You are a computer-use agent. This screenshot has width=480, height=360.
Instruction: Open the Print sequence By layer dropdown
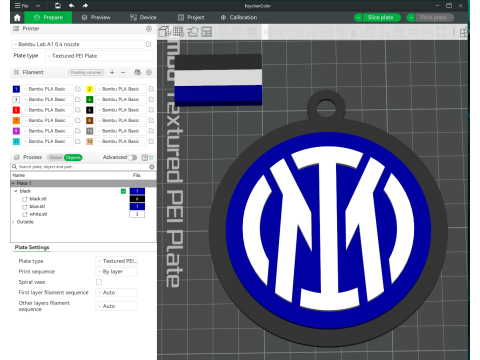(117, 272)
